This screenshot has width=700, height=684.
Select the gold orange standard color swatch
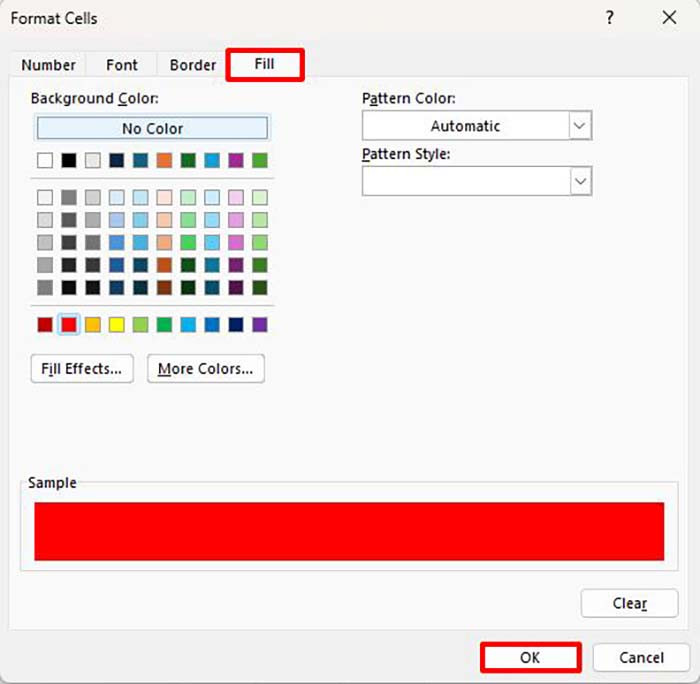(x=93, y=325)
